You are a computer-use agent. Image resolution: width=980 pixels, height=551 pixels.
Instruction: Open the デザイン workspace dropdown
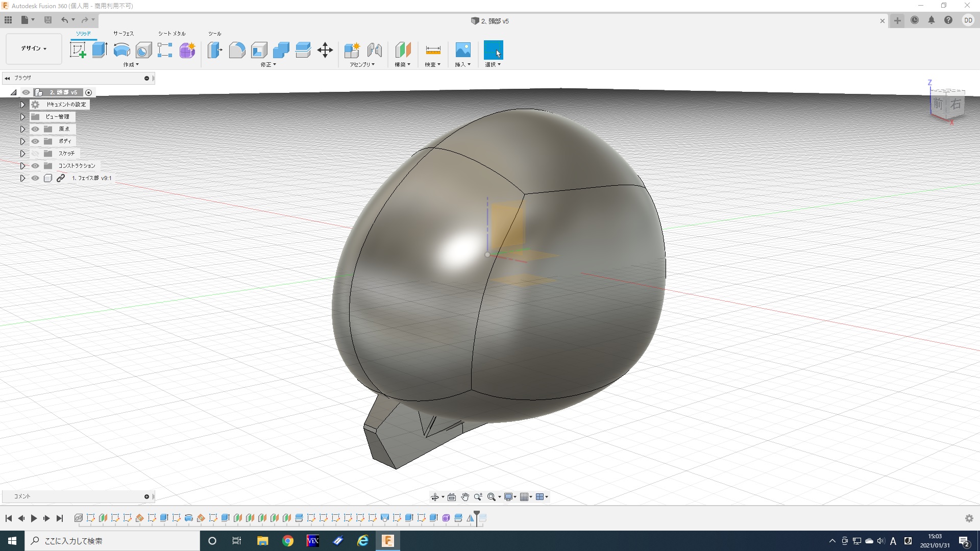tap(34, 48)
